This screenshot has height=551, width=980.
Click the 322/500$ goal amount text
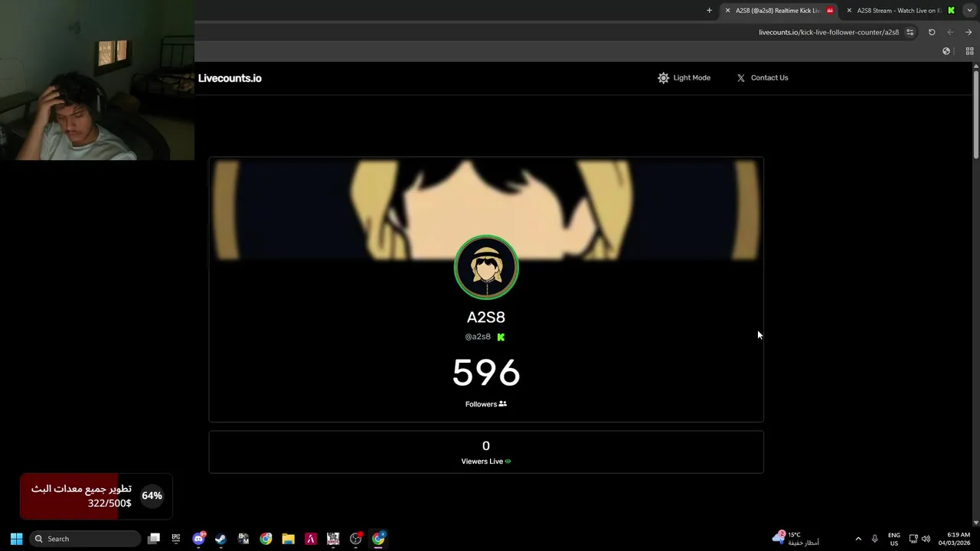109,504
